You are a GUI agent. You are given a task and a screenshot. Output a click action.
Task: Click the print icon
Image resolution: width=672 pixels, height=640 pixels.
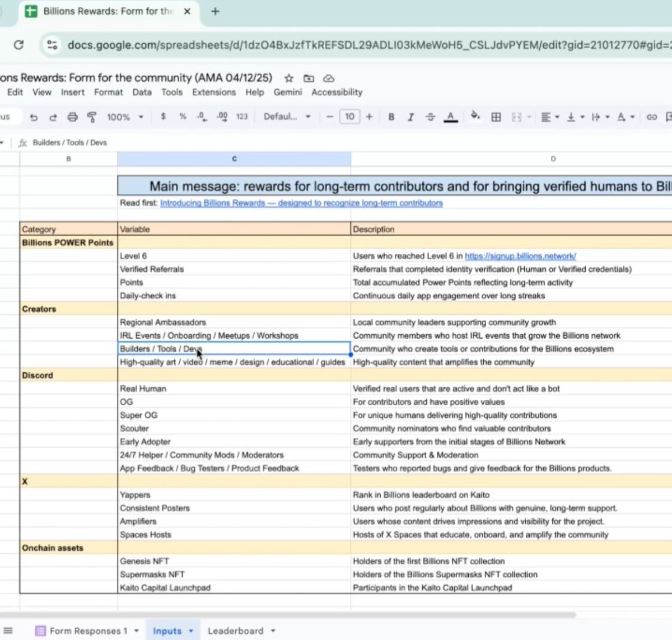click(72, 117)
